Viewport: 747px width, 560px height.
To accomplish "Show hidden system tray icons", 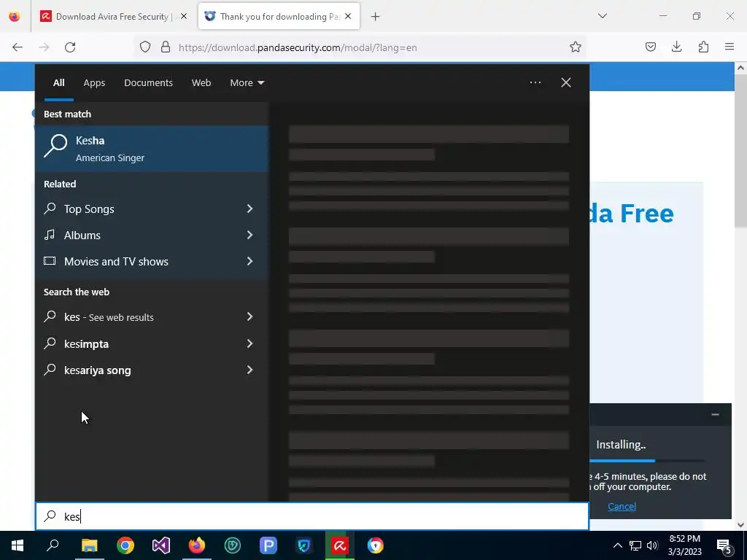I will [617, 545].
